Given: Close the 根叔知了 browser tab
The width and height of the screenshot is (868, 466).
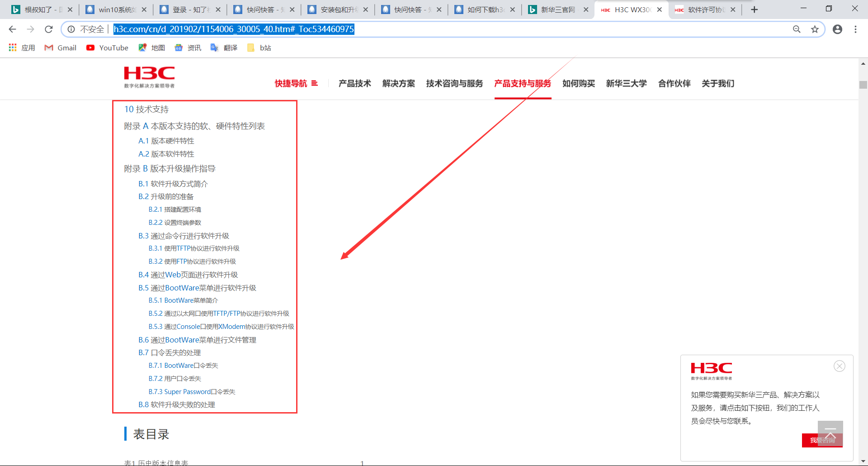Looking at the screenshot, I should coord(70,10).
